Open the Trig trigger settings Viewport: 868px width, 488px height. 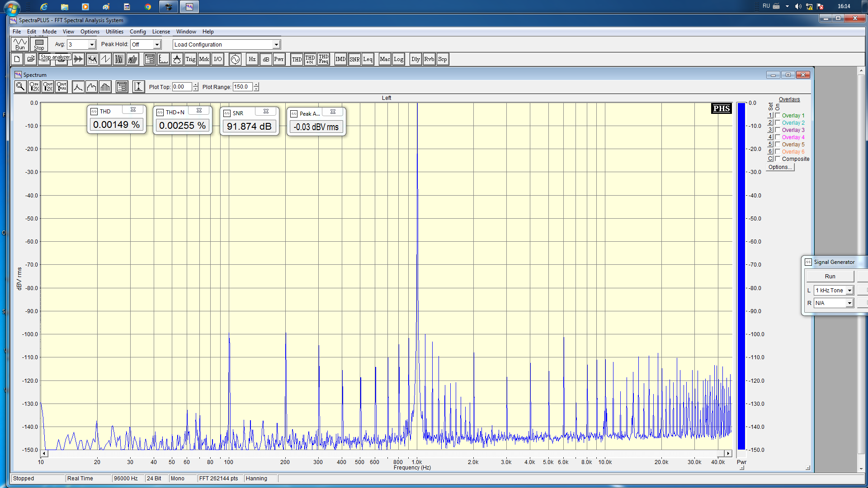(x=191, y=59)
